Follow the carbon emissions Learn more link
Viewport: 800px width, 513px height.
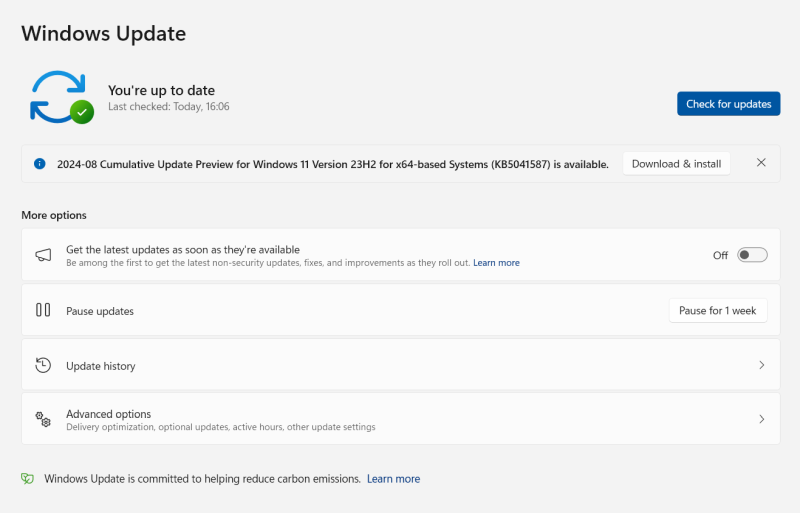(x=393, y=479)
